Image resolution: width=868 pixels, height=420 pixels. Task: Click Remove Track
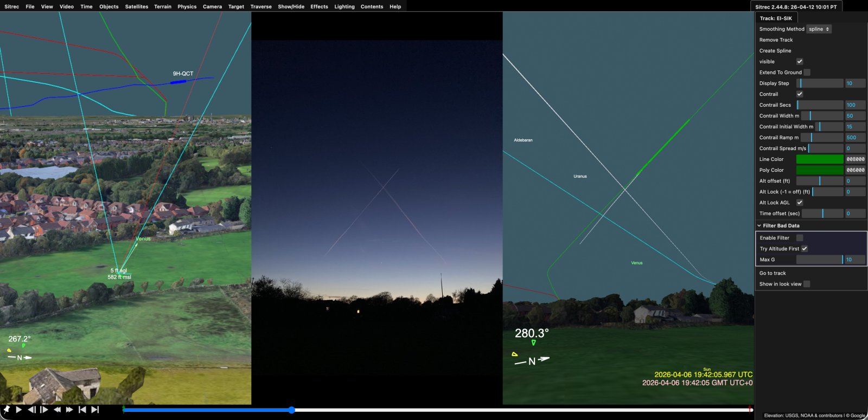(x=776, y=40)
